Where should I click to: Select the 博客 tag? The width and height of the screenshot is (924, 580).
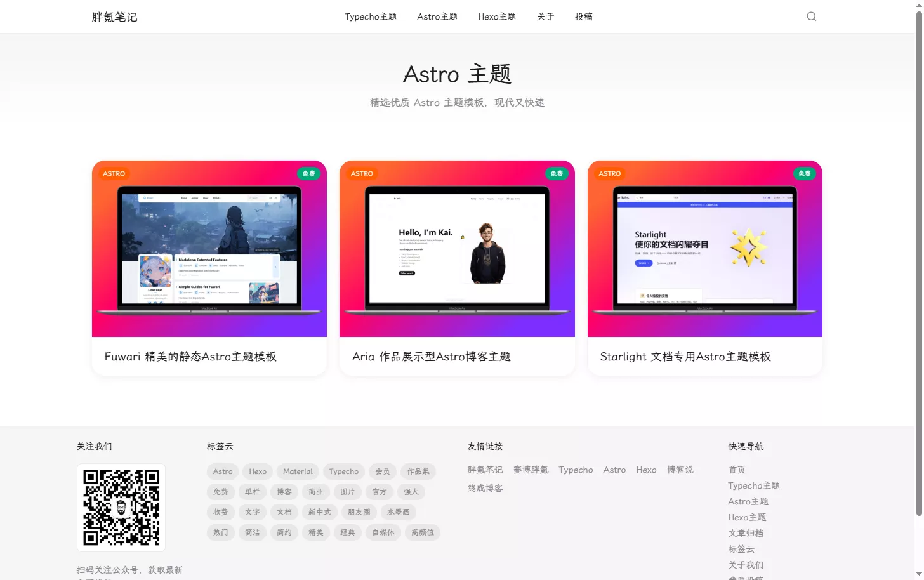pyautogui.click(x=284, y=492)
